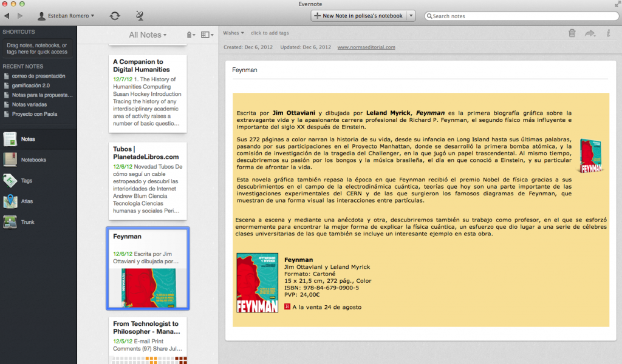Open the Notebooks sidebar section
622x364 pixels.
point(38,160)
